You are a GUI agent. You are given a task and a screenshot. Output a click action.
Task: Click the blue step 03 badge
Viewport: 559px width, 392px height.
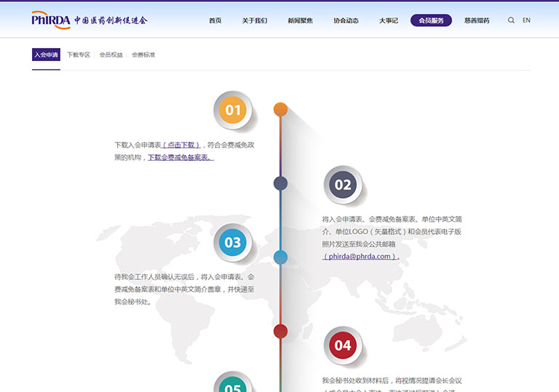click(233, 243)
